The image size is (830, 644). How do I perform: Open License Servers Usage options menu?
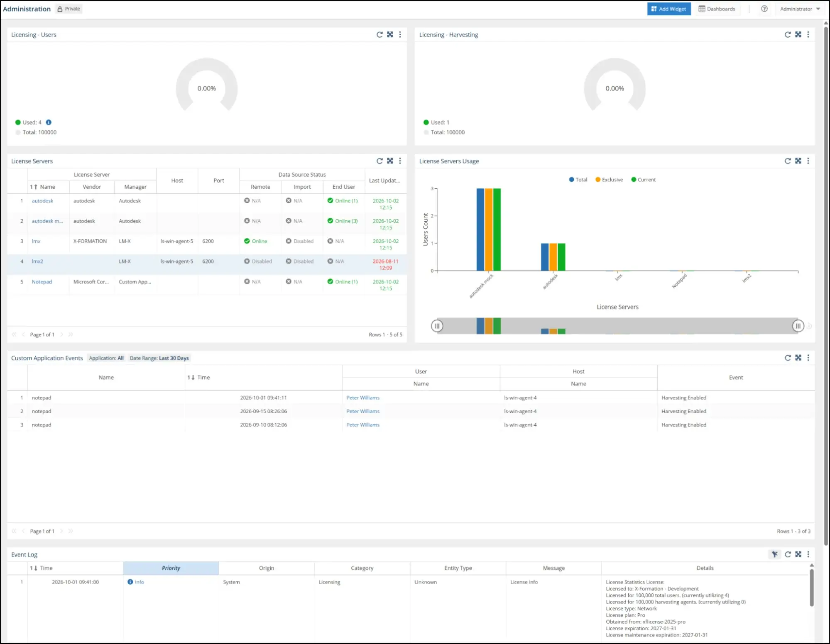pyautogui.click(x=808, y=161)
